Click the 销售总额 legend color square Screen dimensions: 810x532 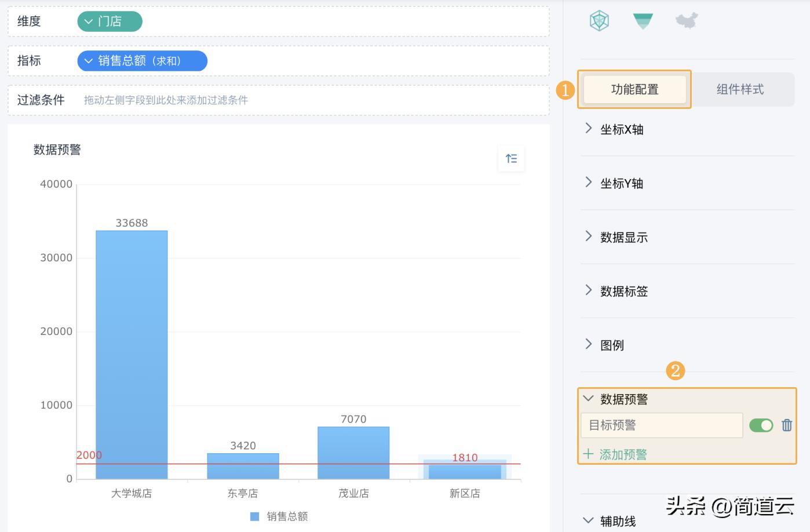coord(254,516)
